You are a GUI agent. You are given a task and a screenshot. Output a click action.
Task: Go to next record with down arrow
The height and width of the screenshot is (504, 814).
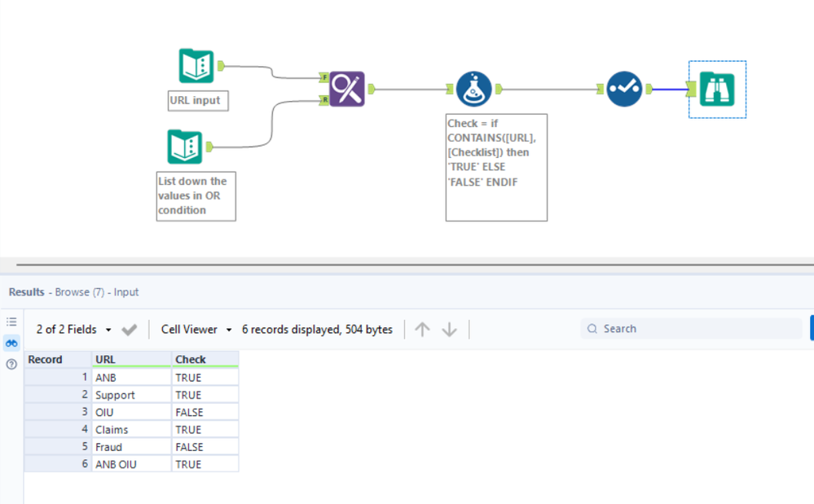[x=449, y=330]
